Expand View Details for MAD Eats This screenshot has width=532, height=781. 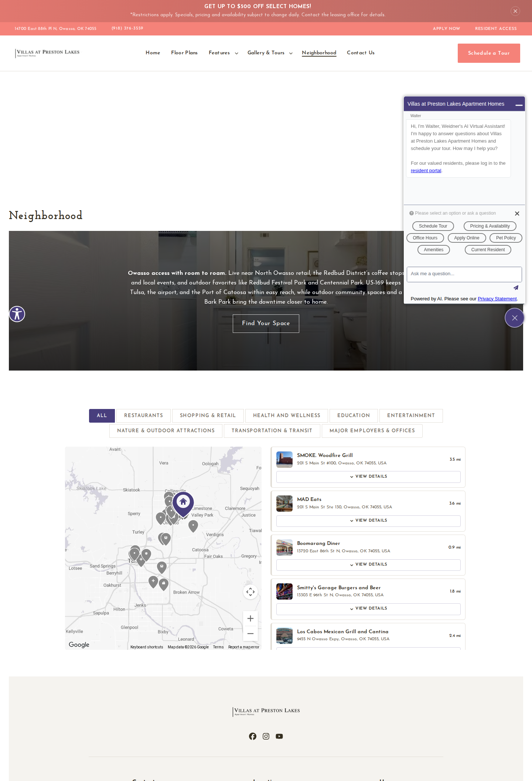[x=368, y=521]
